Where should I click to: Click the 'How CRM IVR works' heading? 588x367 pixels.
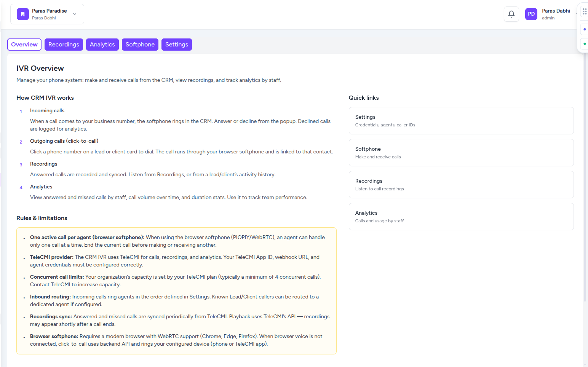[45, 98]
